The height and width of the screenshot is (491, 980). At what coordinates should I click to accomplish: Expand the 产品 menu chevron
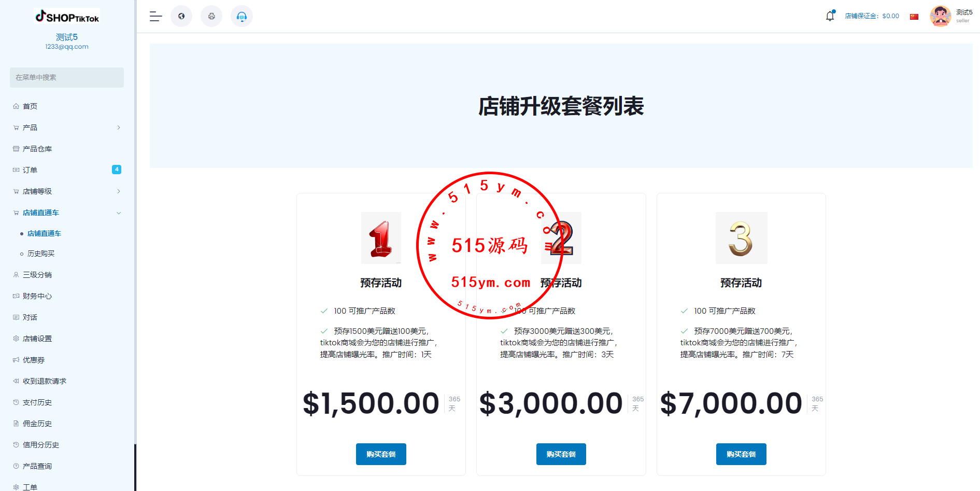click(119, 128)
